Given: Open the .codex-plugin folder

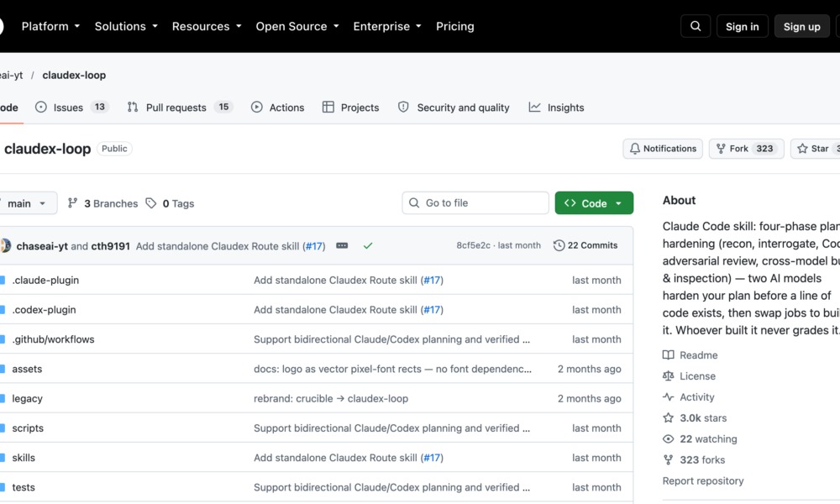Looking at the screenshot, I should tap(44, 310).
